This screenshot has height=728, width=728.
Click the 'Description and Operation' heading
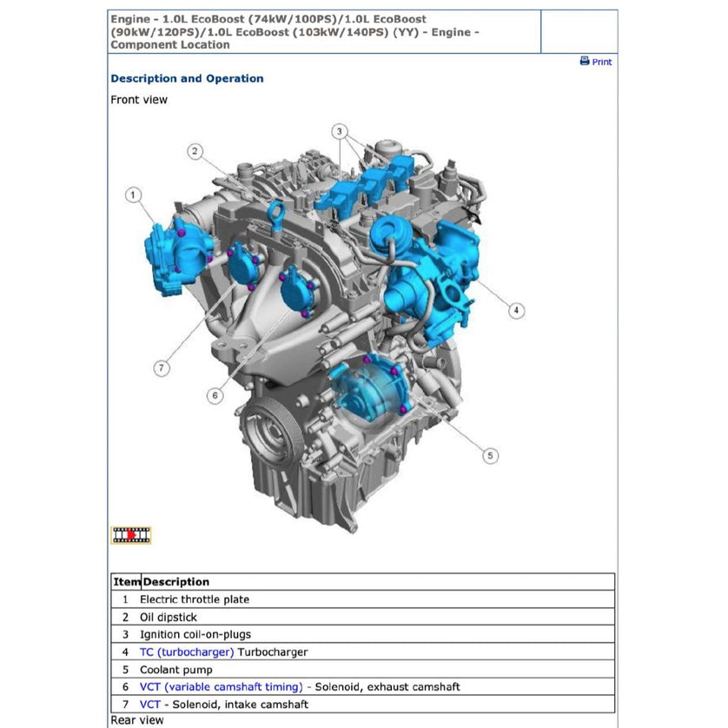click(187, 78)
